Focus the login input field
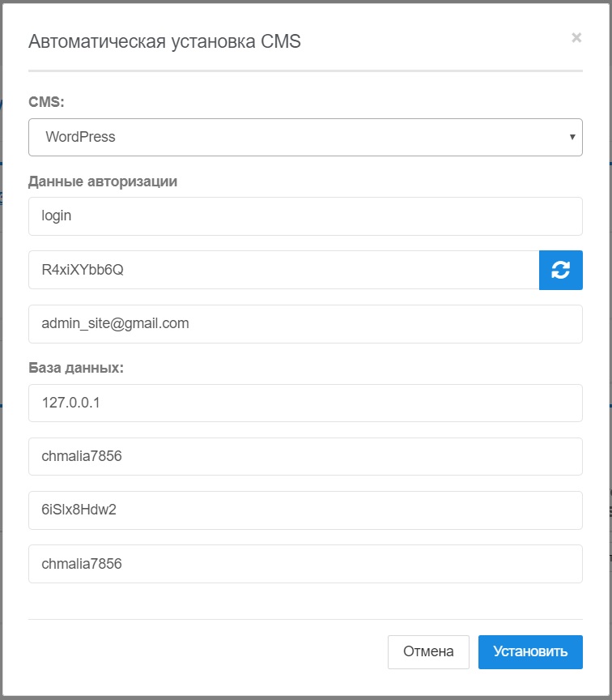This screenshot has width=612, height=700. pyautogui.click(x=305, y=216)
